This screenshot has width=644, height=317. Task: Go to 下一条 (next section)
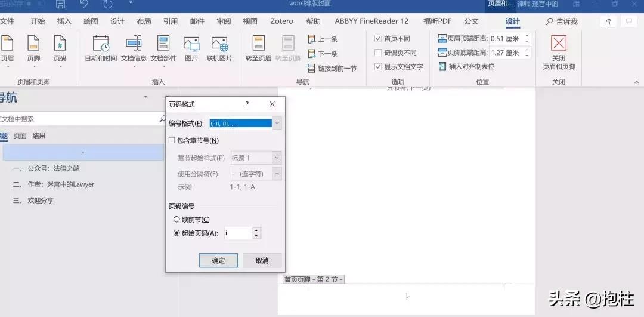pyautogui.click(x=323, y=54)
